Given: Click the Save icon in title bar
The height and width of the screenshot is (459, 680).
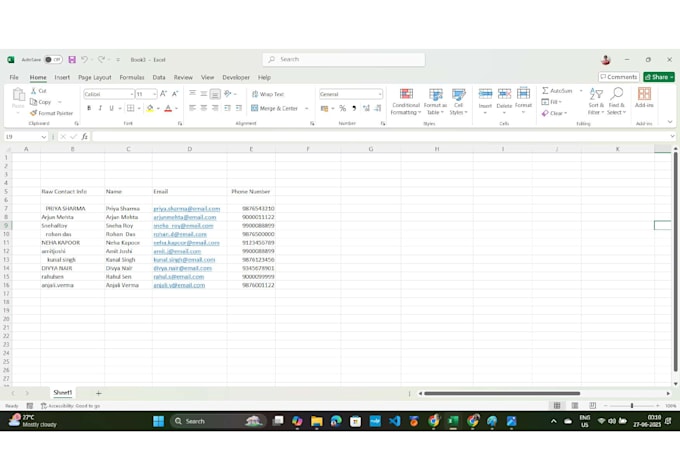Looking at the screenshot, I should (72, 59).
